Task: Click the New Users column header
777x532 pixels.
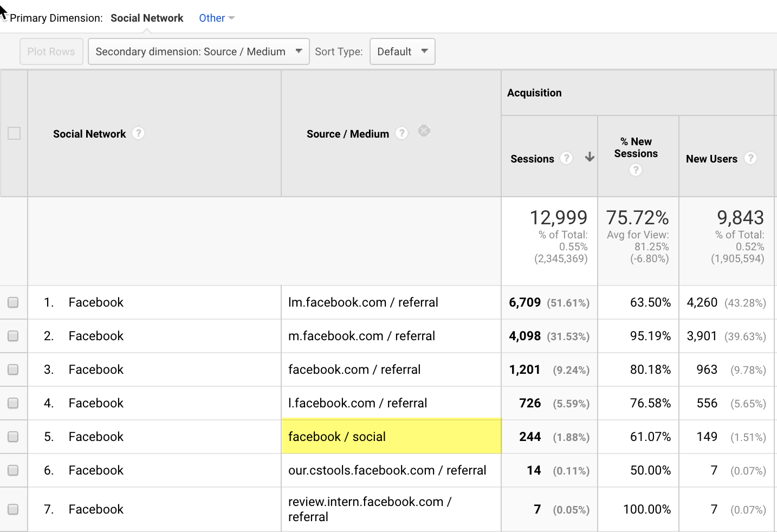Action: click(x=711, y=159)
